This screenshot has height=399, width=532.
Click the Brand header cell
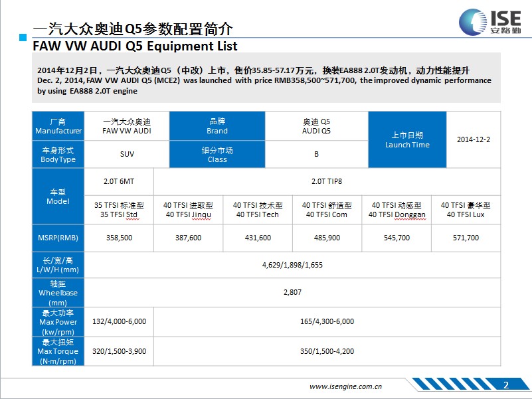click(x=217, y=126)
